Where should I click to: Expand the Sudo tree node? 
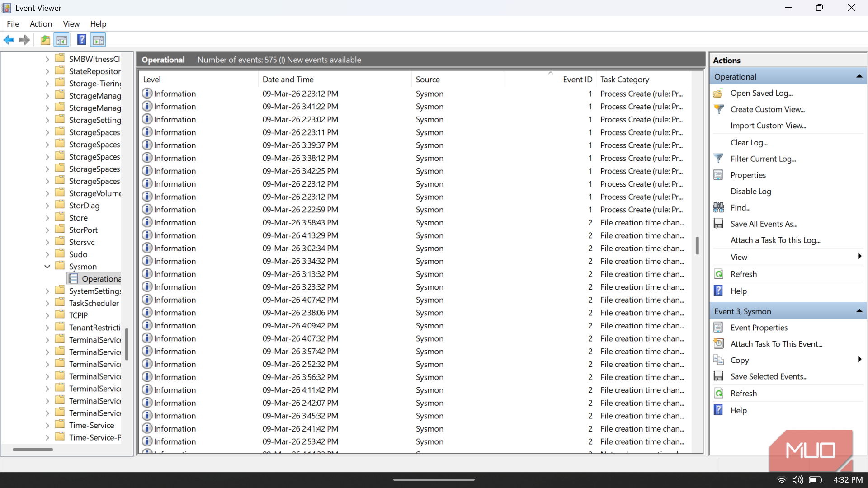tap(47, 254)
